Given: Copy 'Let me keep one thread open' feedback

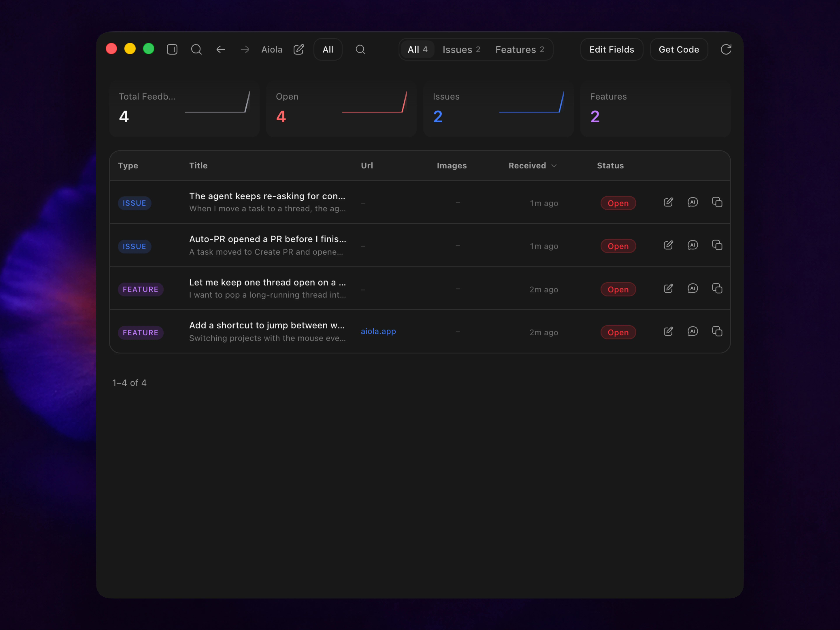Looking at the screenshot, I should click(x=717, y=288).
